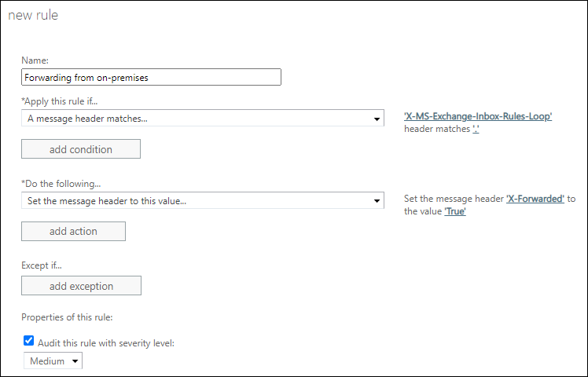Open the 'A message header matches...' dropdown
The height and width of the screenshot is (377, 588).
tap(203, 118)
